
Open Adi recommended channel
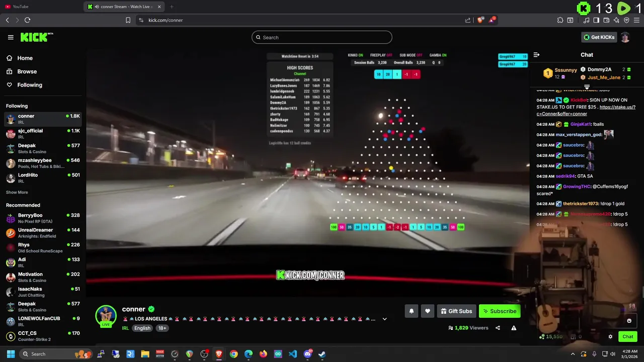pyautogui.click(x=43, y=262)
